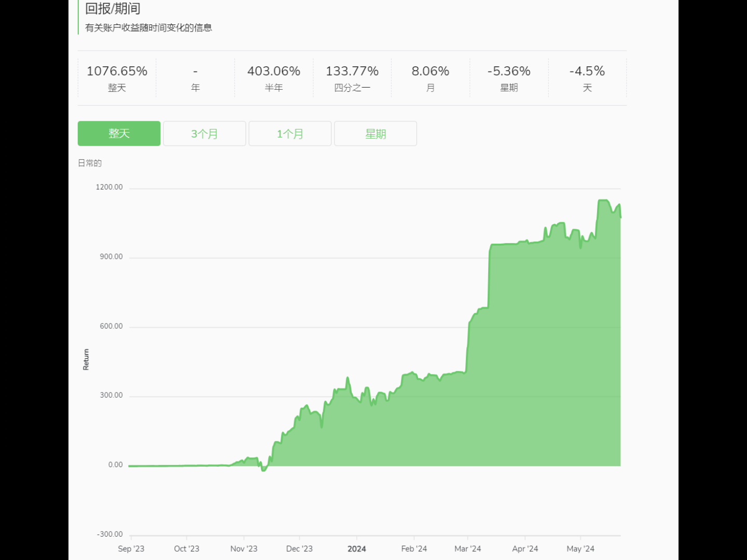Select the -4.5% daily return stat
The height and width of the screenshot is (560, 747).
[587, 71]
